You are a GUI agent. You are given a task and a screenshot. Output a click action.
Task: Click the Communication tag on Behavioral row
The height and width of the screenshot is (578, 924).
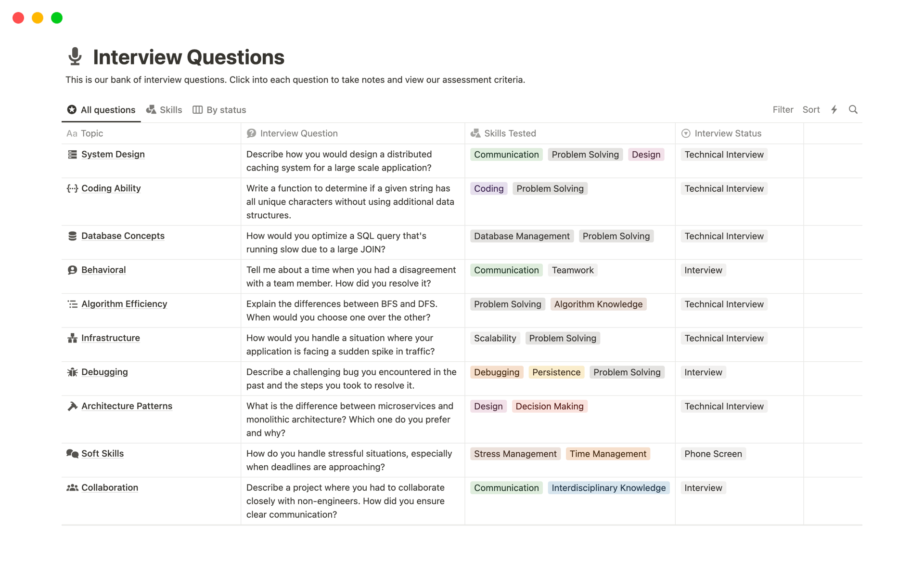tap(506, 270)
